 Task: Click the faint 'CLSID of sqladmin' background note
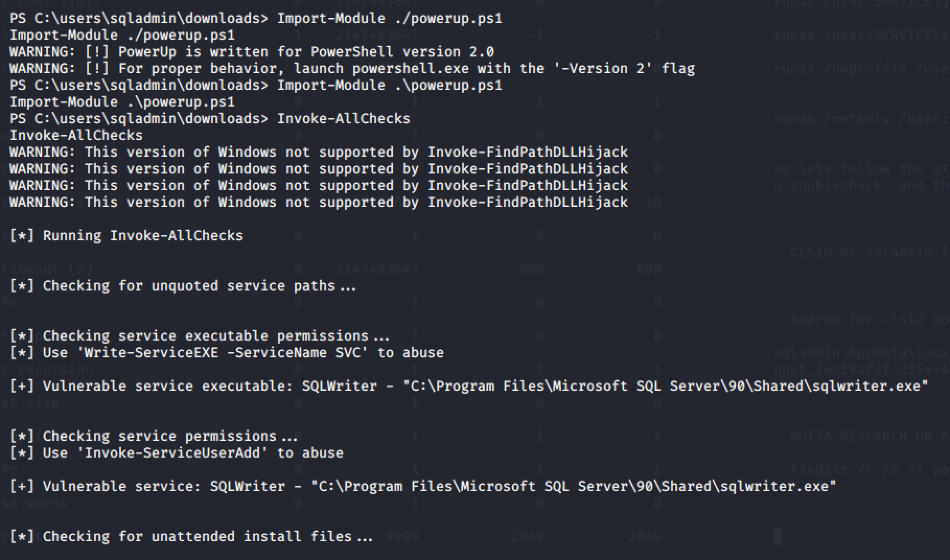867,252
